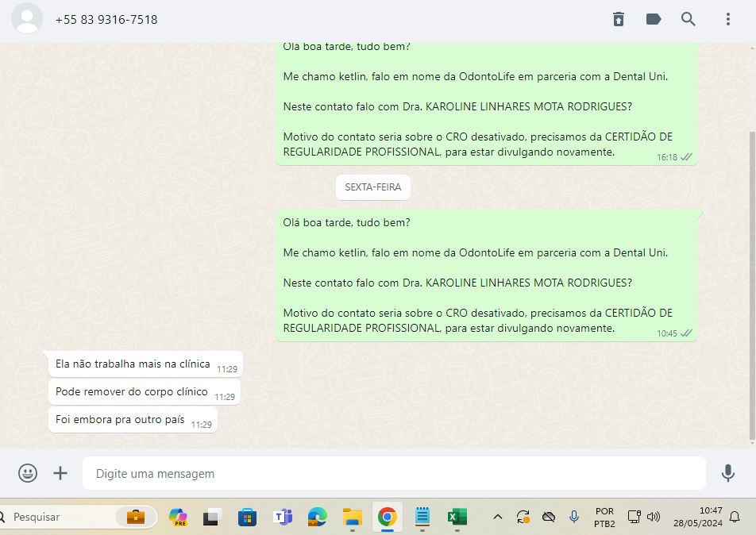
Task: Open the three-dot chat menu
Action: click(728, 19)
